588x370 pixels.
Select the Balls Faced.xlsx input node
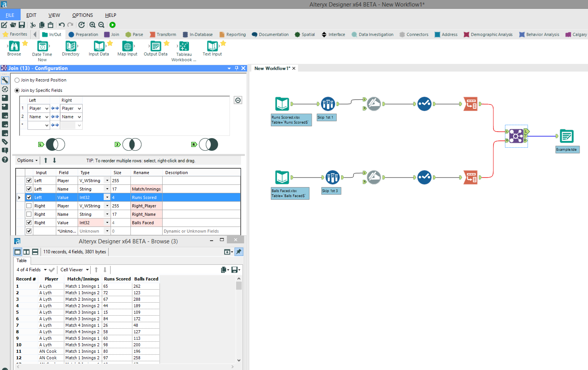(282, 177)
